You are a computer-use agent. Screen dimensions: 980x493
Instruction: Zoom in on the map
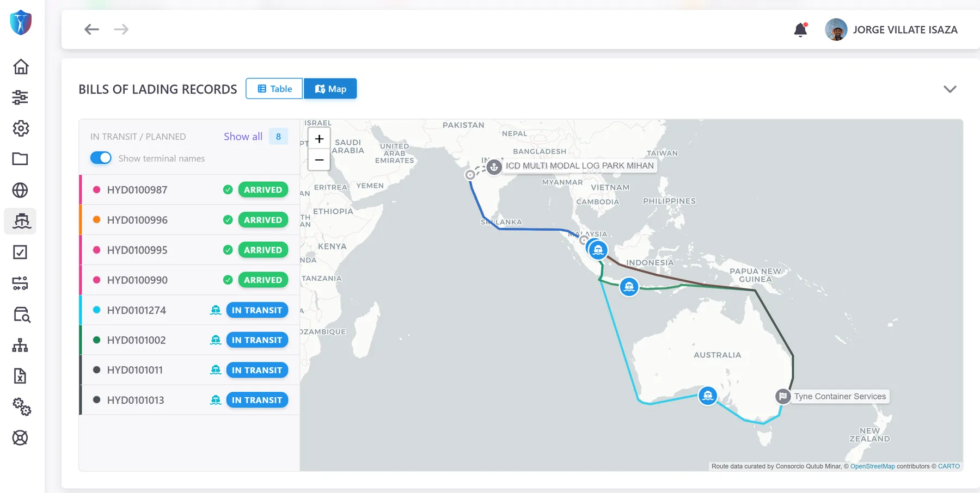(x=319, y=139)
